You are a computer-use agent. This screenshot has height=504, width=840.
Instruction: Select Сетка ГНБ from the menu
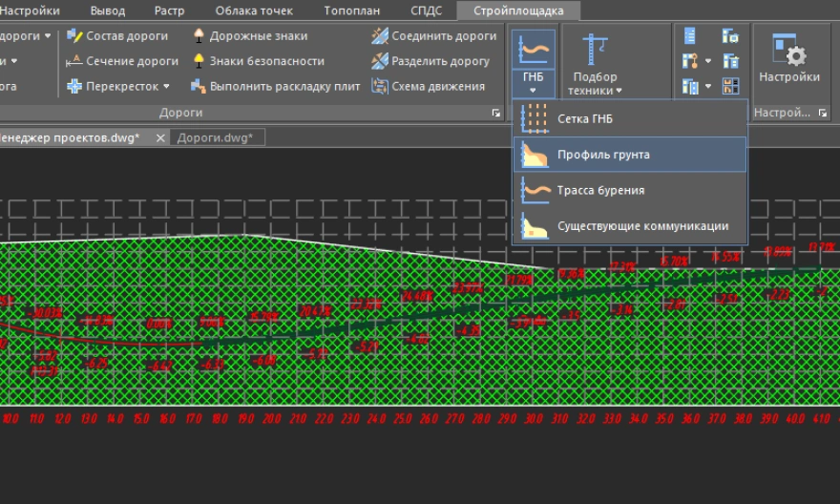(584, 118)
